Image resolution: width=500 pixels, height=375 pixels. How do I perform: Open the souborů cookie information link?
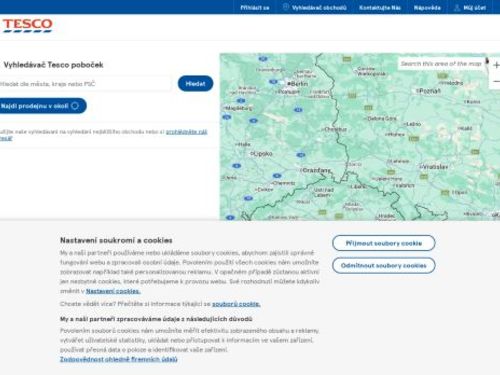(x=236, y=304)
